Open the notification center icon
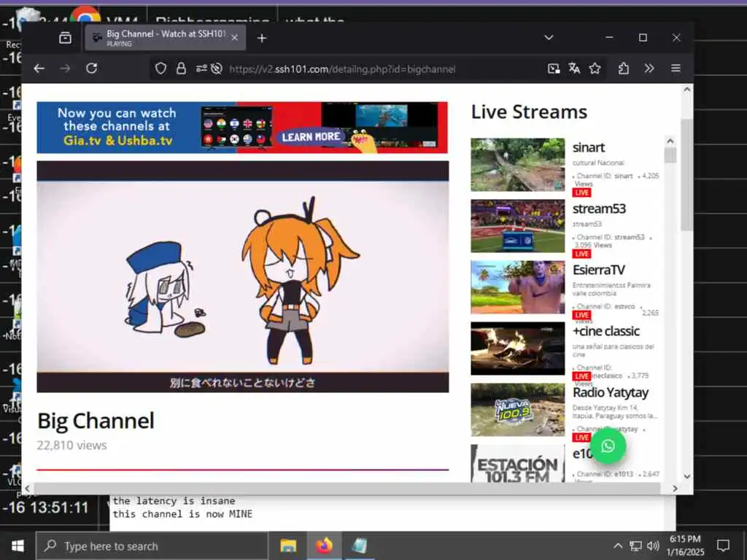Viewport: 747px width, 560px height. click(x=723, y=545)
